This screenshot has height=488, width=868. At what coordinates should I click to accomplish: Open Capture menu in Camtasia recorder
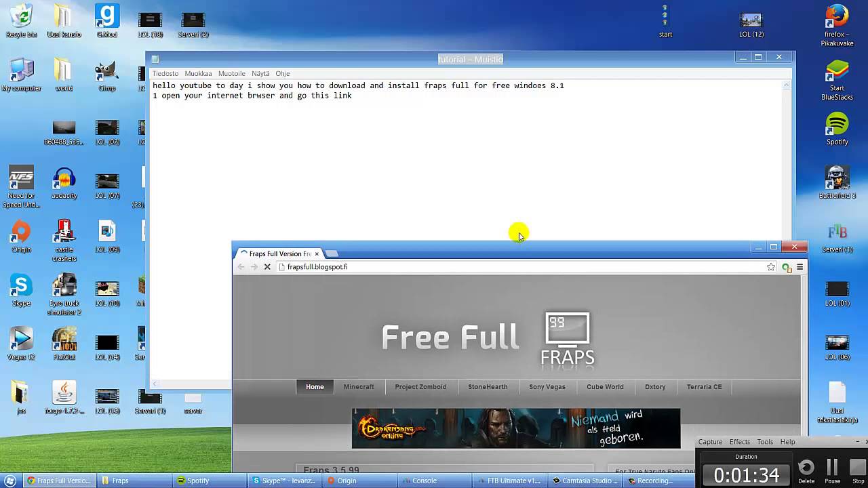pyautogui.click(x=710, y=442)
